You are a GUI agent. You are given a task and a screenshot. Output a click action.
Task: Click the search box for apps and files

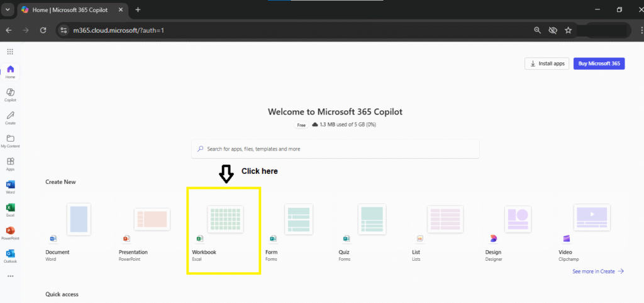click(x=335, y=149)
